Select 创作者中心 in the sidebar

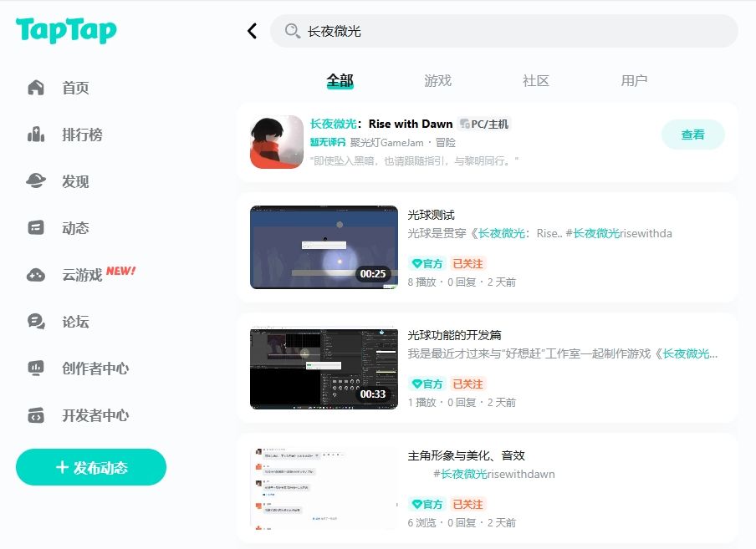click(95, 369)
